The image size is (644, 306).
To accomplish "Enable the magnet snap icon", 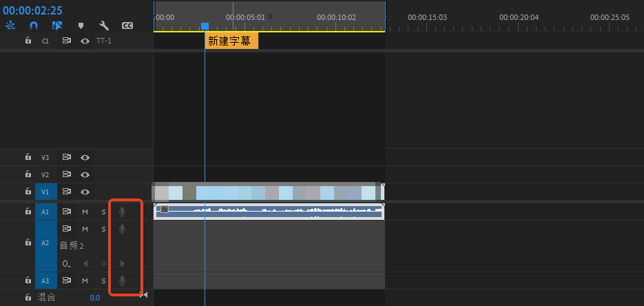I will (x=34, y=25).
